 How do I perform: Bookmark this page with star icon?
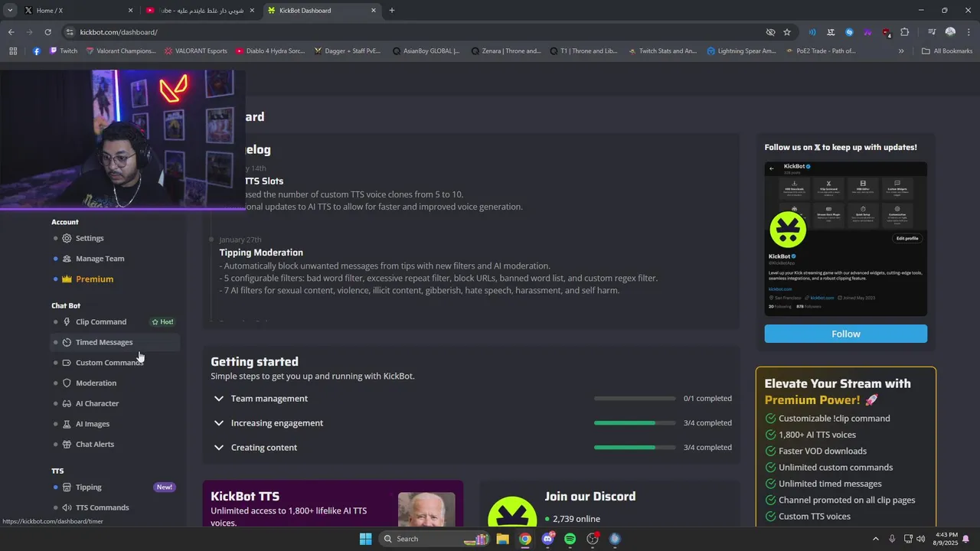click(787, 32)
